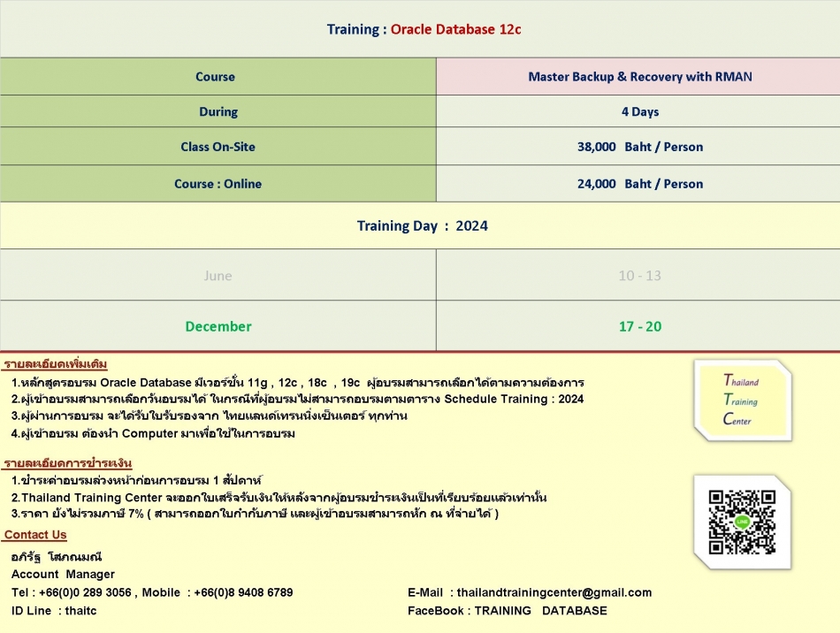The image size is (840, 633).
Task: Select the 'Course : Online' label
Action: coord(218,183)
